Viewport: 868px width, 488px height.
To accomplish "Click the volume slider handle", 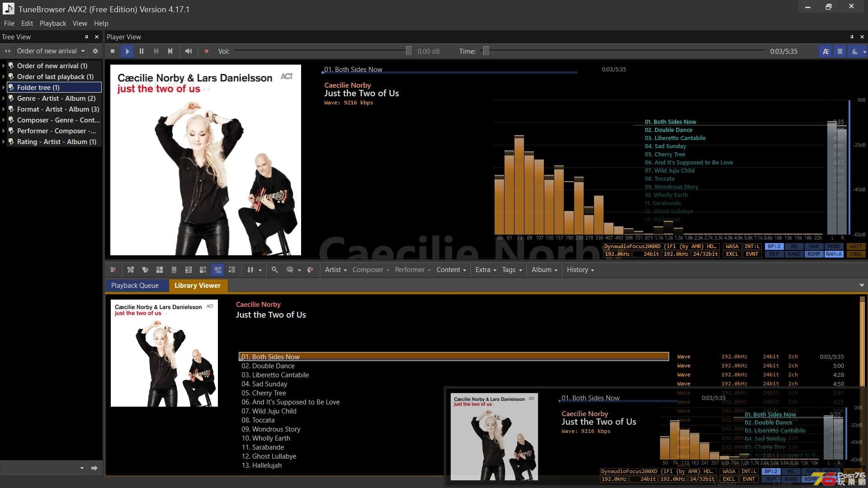I will coord(409,51).
